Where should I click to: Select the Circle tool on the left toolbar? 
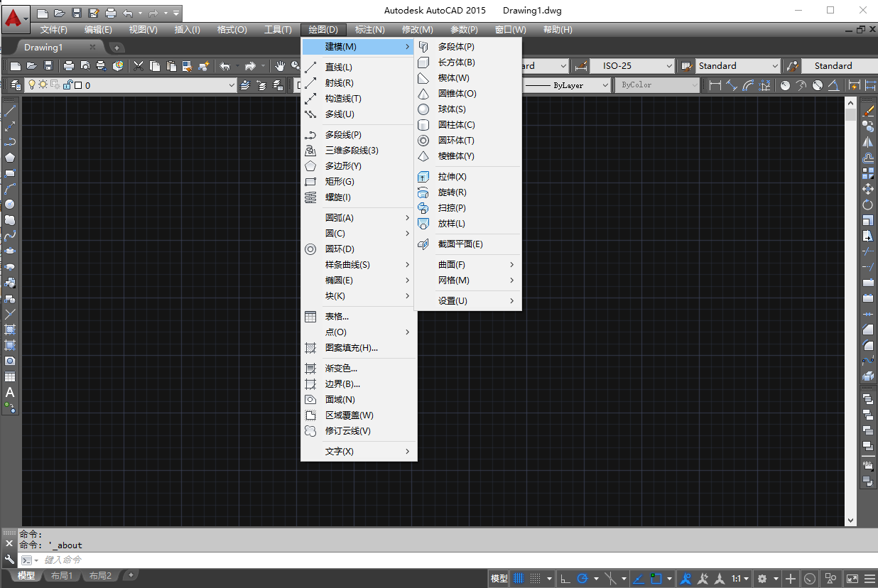click(9, 205)
